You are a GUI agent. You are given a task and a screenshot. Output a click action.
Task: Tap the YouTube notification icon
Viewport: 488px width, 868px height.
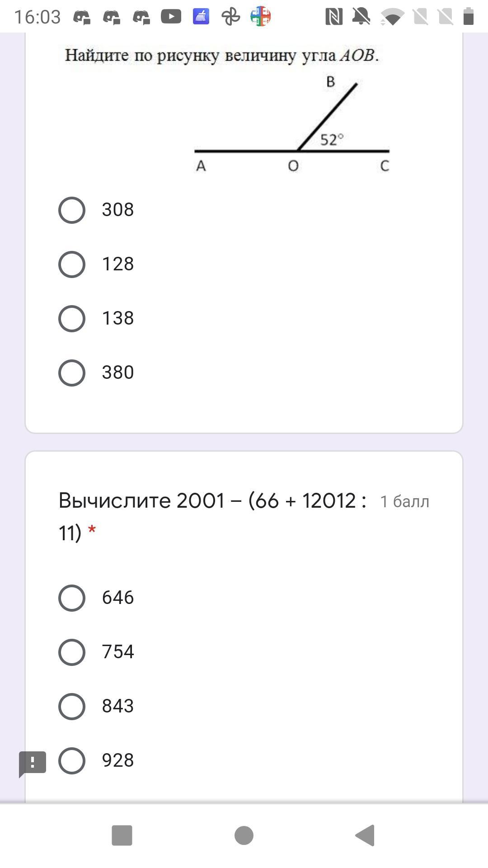(171, 17)
